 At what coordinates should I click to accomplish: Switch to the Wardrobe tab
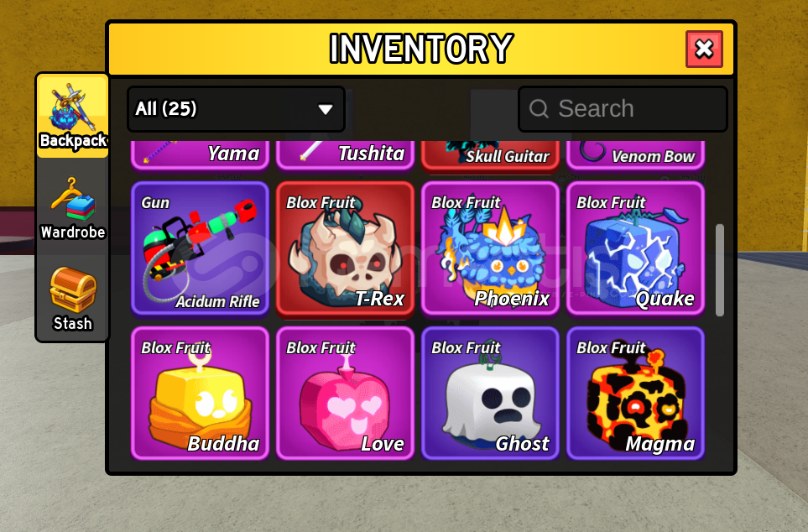point(73,209)
